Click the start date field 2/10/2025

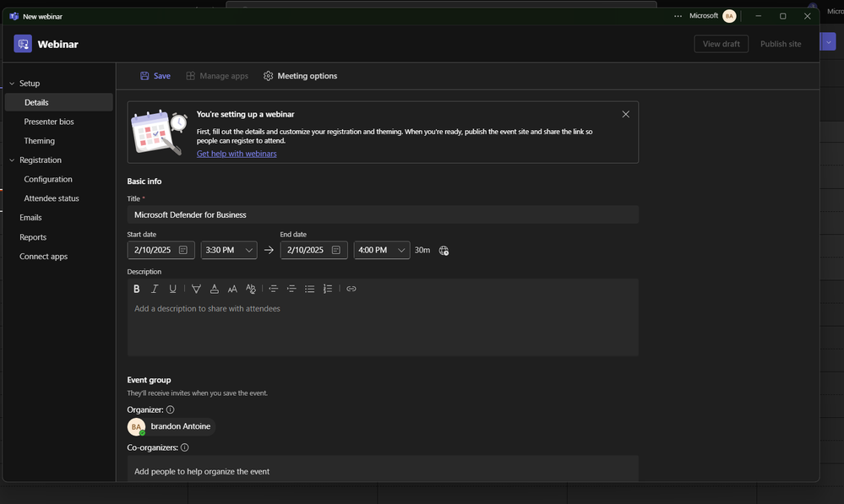point(161,250)
